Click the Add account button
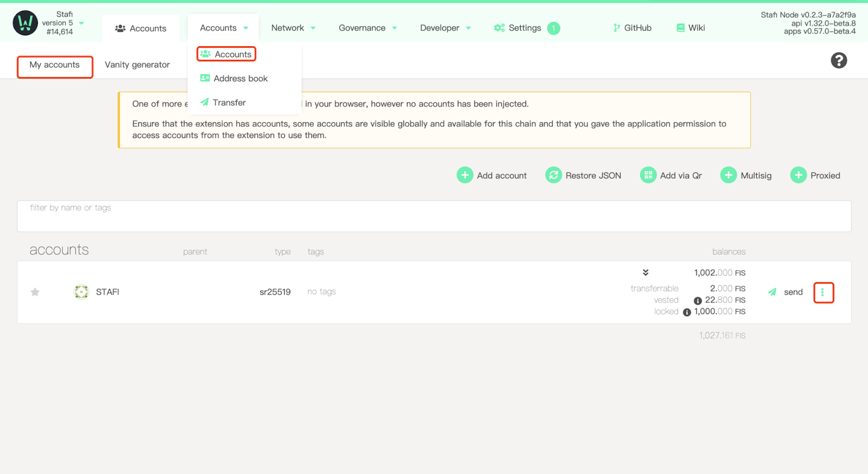Viewport: 868px width, 474px height. pyautogui.click(x=492, y=175)
